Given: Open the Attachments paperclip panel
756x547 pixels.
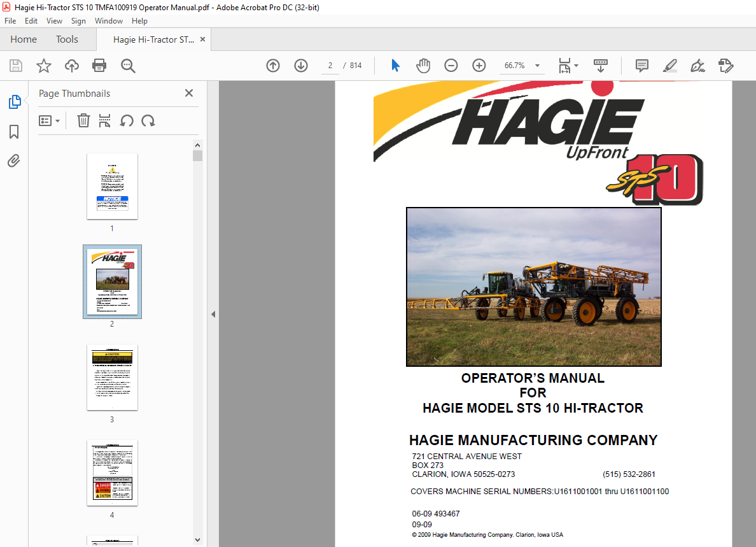Looking at the screenshot, I should pos(14,160).
